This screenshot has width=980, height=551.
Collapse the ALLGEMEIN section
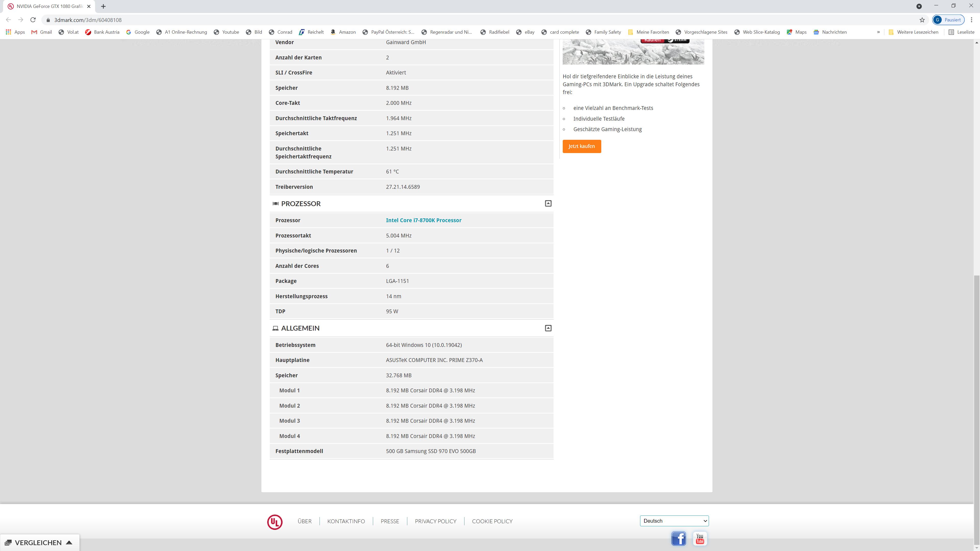click(x=548, y=328)
